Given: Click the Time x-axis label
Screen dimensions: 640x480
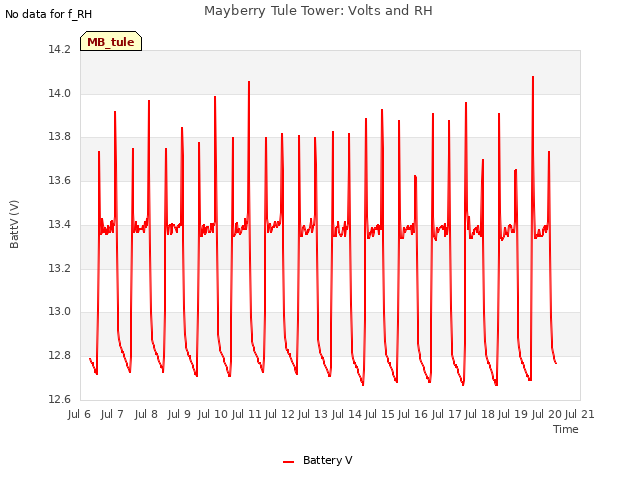Looking at the screenshot, I should coord(566,429).
